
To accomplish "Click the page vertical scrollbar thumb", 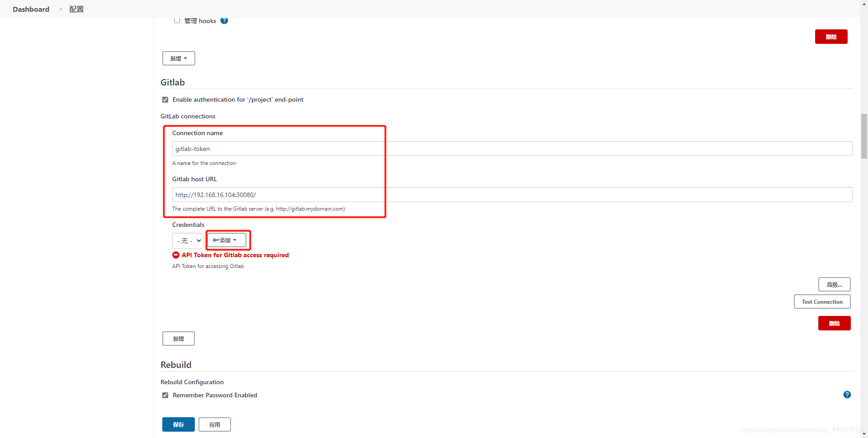I will click(864, 136).
